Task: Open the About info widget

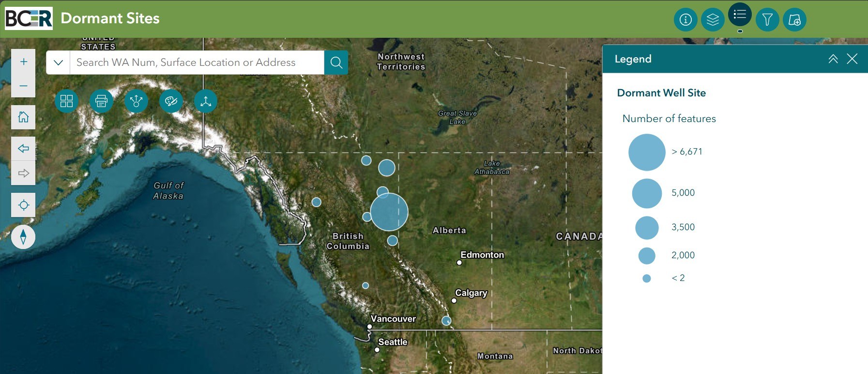Action: (685, 20)
